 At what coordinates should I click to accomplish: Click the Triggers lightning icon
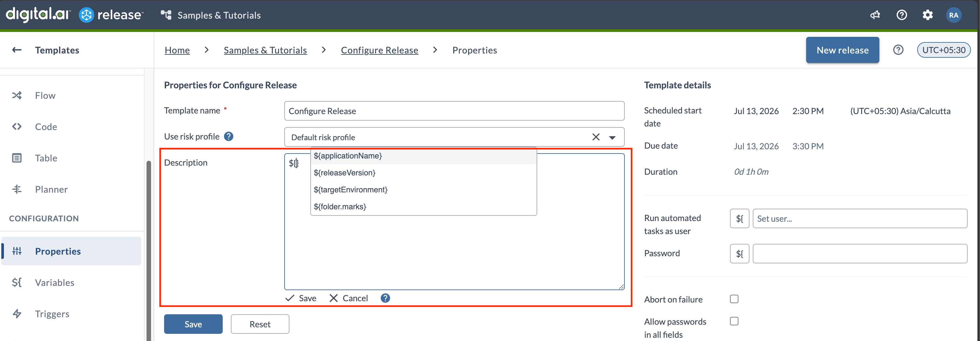[17, 314]
